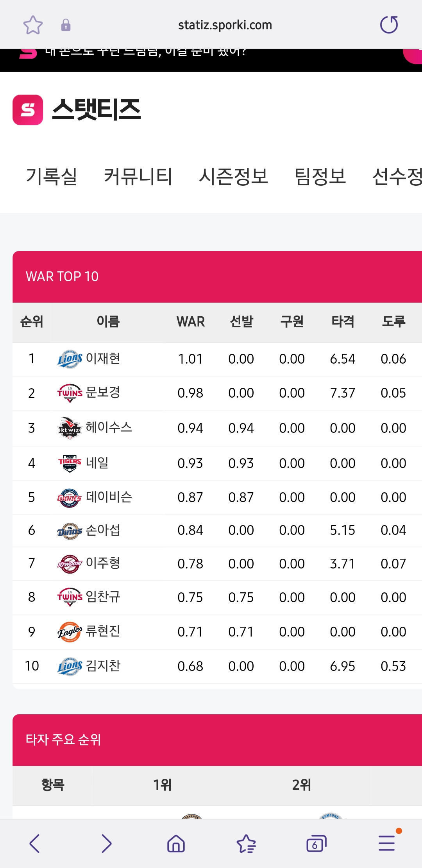Click the Samsung Lions logo beside 김지찬
This screenshot has width=422, height=868.
point(70,666)
